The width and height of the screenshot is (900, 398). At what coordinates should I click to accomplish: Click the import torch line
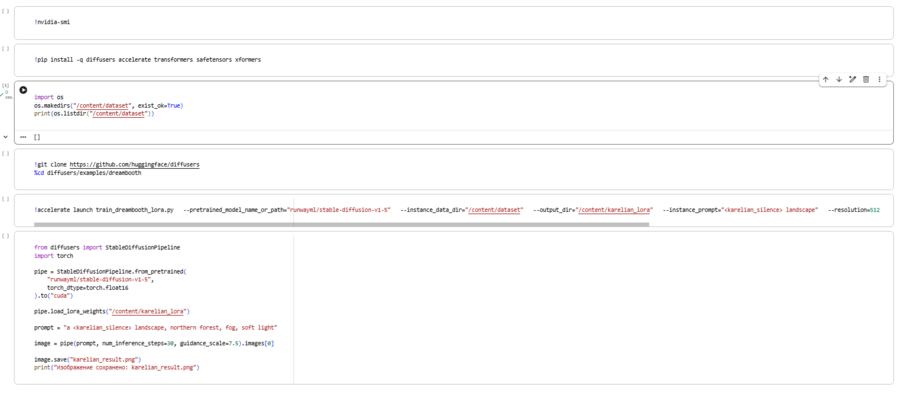point(53,256)
